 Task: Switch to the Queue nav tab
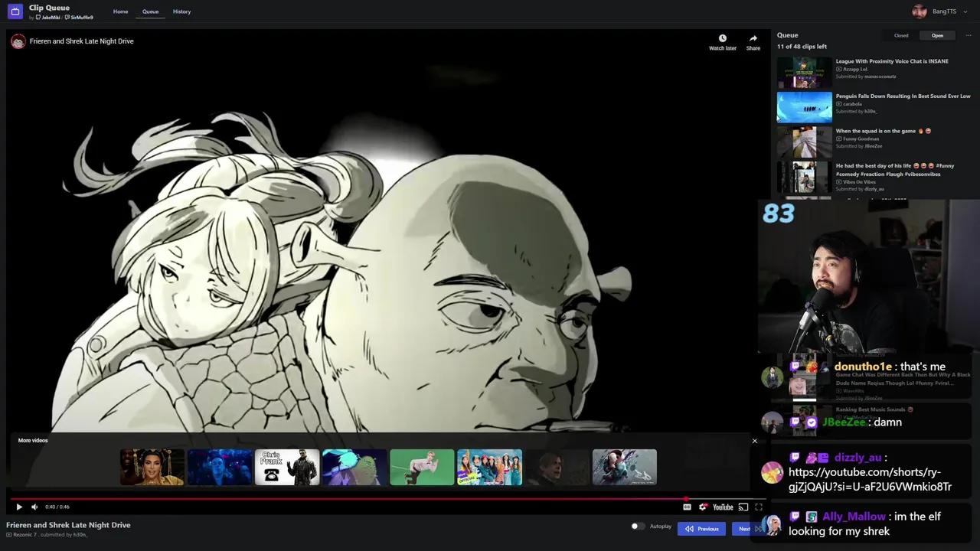150,11
